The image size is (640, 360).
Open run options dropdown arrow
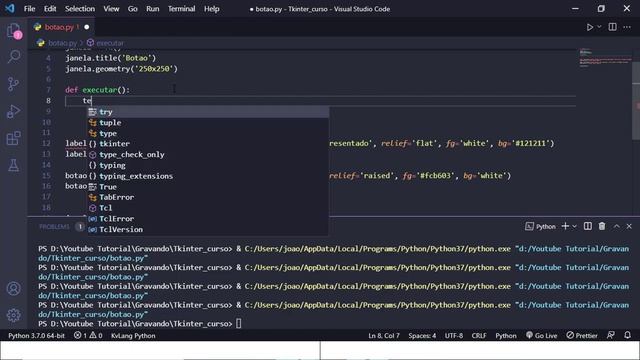599,27
